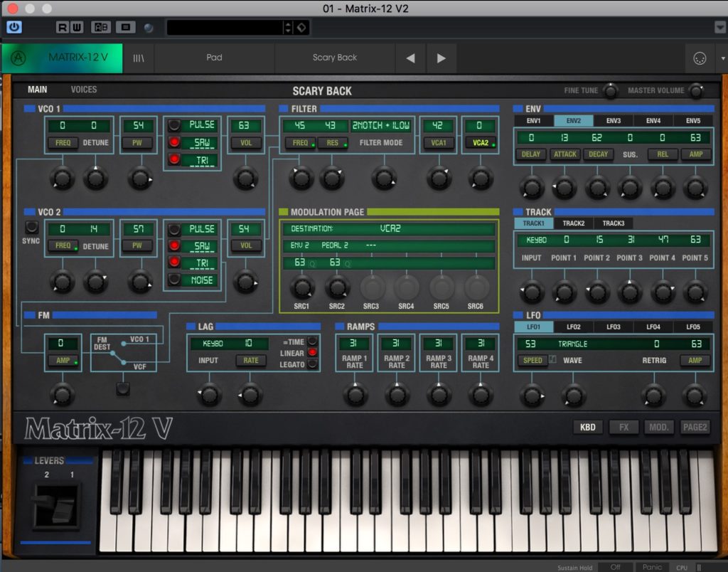This screenshot has height=572, width=728.
Task: Open the MIDI settings round icon
Action: pos(700,58)
